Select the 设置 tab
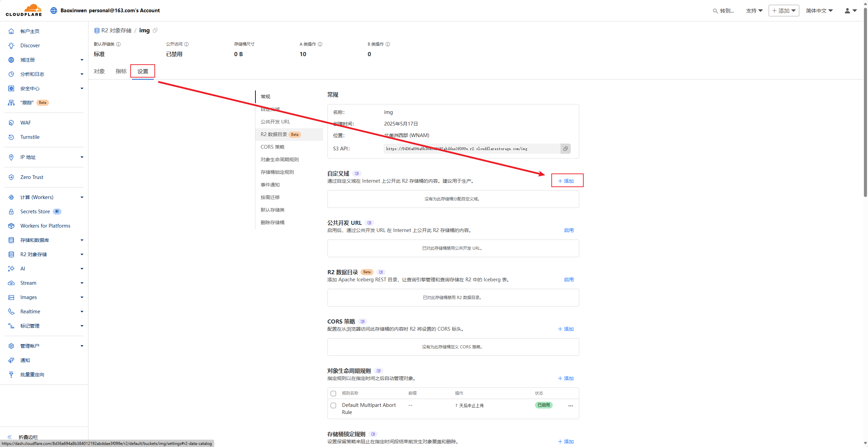868x447 pixels. 143,71
